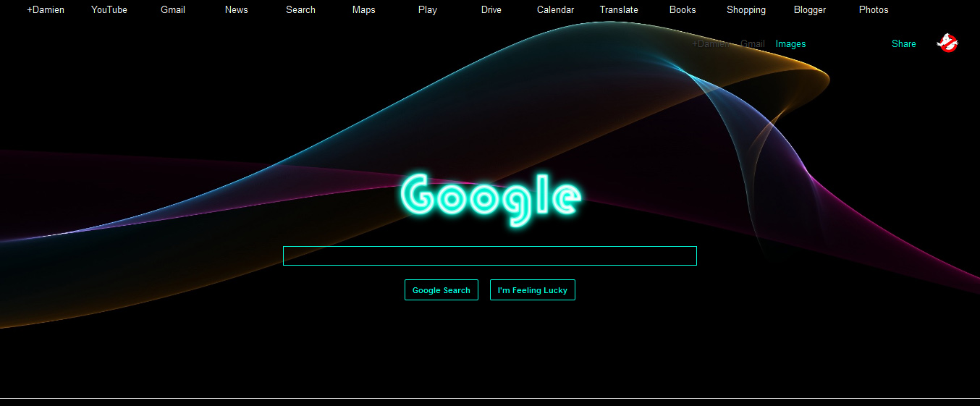Open Play in the top bar

[x=428, y=10]
